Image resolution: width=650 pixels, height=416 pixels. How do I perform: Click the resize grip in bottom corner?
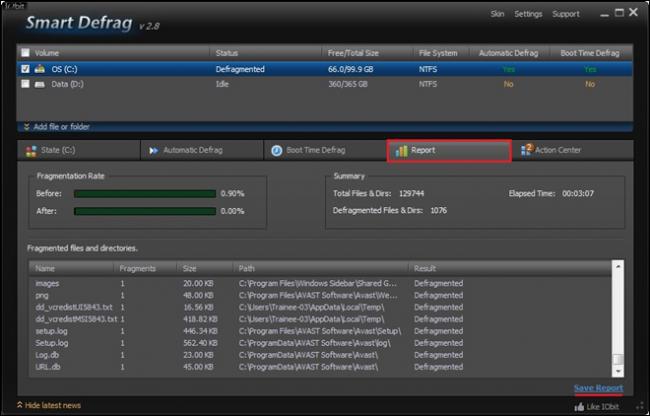pyautogui.click(x=640, y=408)
